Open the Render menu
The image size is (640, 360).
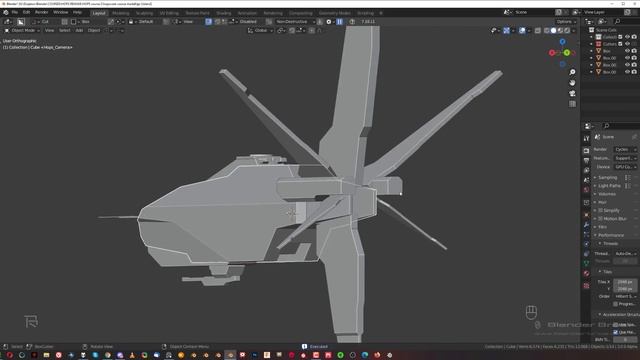click(41, 12)
